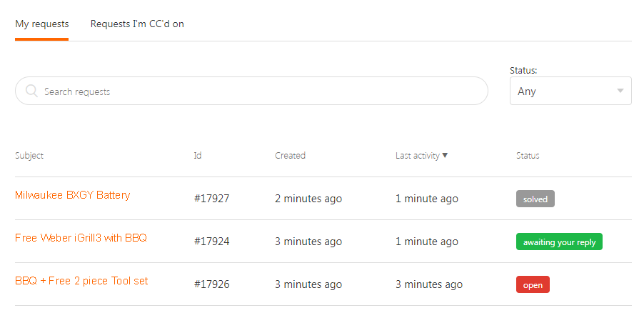
Task: Switch to My requests tab
Action: (x=42, y=24)
